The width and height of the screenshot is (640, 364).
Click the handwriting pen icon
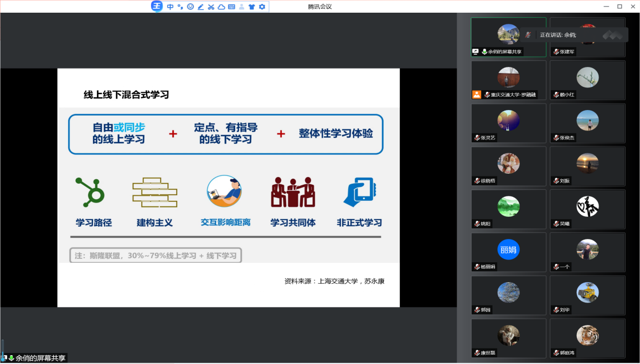click(200, 7)
